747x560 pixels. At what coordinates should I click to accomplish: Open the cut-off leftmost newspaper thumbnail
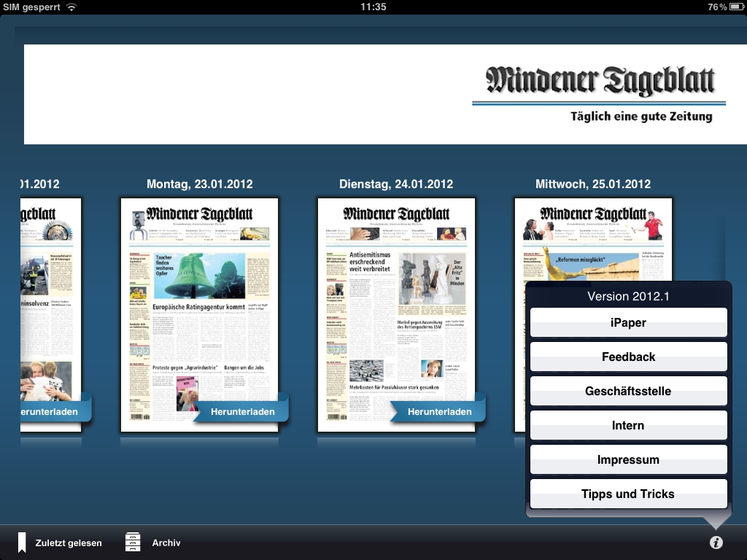[50, 315]
